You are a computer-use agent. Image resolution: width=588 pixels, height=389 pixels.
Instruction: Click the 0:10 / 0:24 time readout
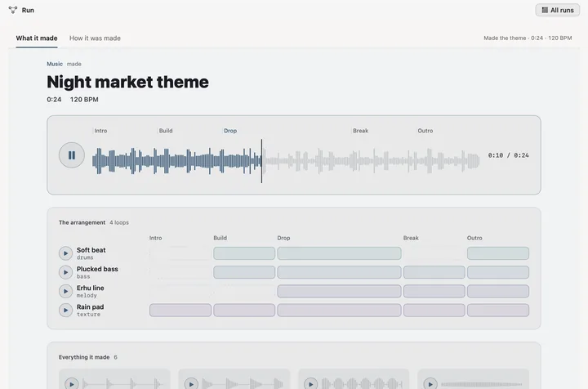(x=509, y=155)
